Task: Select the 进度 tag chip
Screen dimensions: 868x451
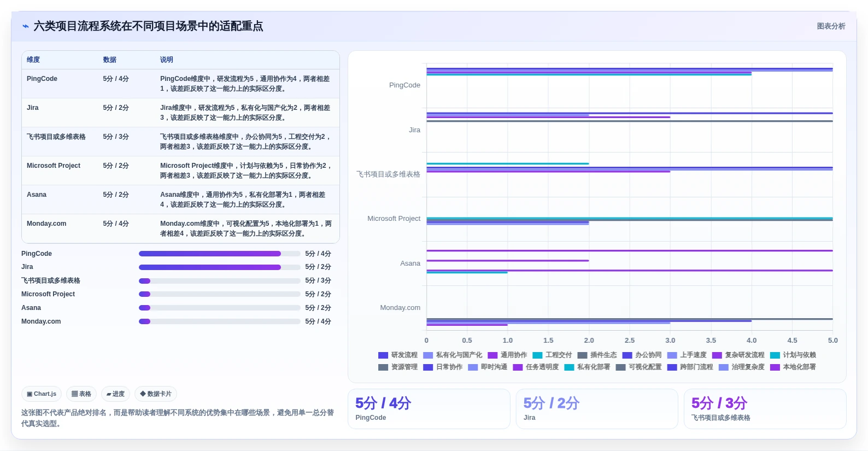Action: tap(115, 394)
